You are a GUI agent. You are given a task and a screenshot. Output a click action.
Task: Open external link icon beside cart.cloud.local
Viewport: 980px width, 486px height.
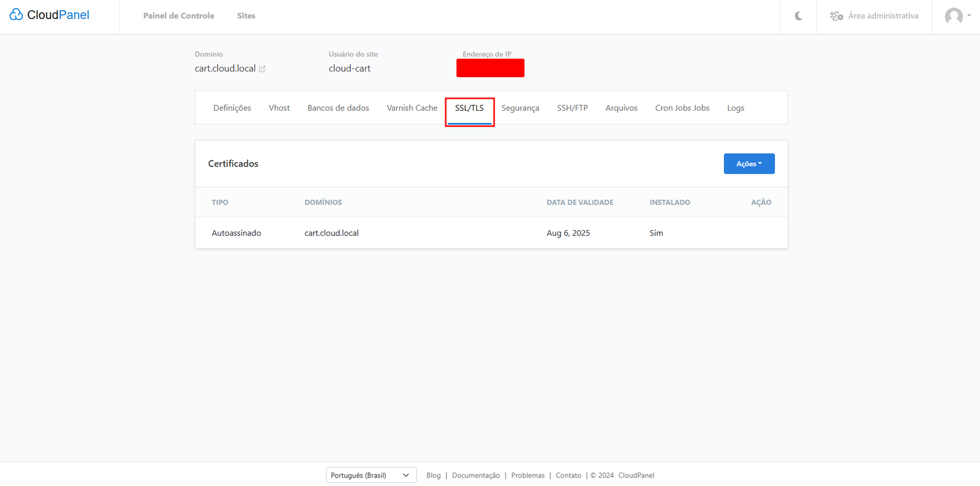tap(262, 69)
